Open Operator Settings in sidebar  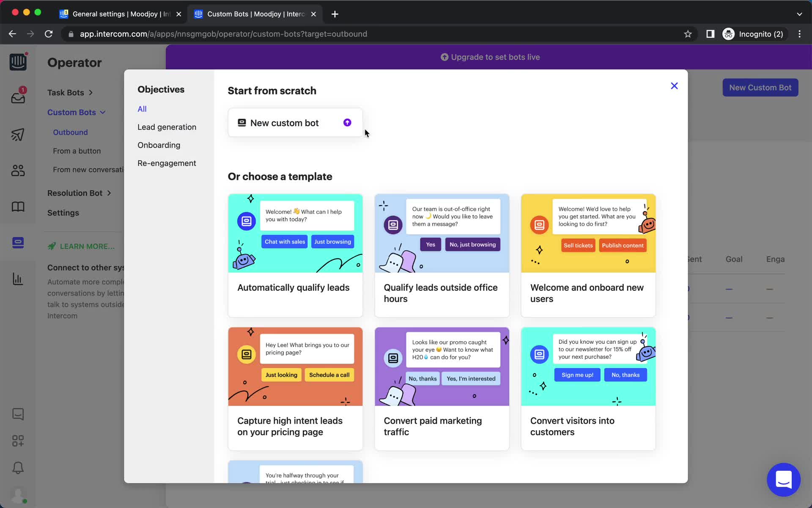pos(63,213)
